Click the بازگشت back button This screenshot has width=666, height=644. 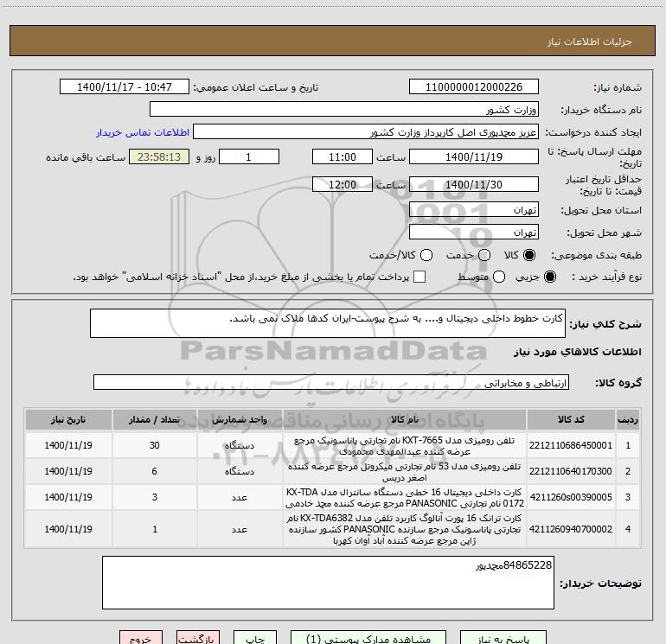(198, 638)
